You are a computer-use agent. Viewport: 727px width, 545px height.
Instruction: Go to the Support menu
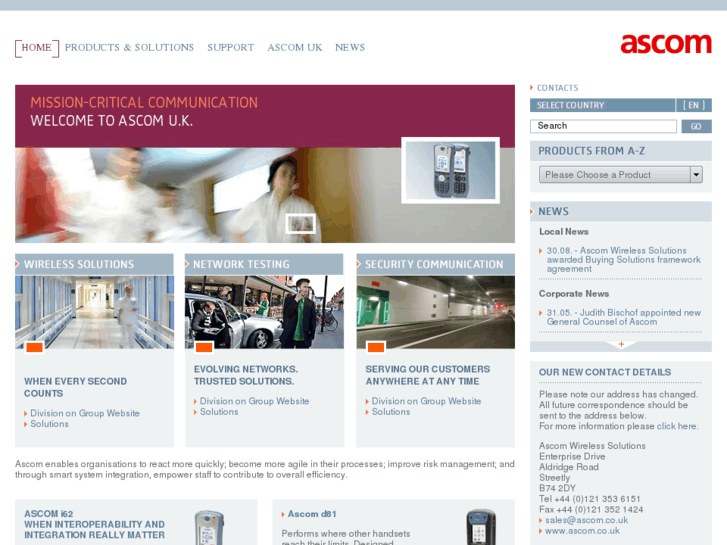pyautogui.click(x=230, y=47)
